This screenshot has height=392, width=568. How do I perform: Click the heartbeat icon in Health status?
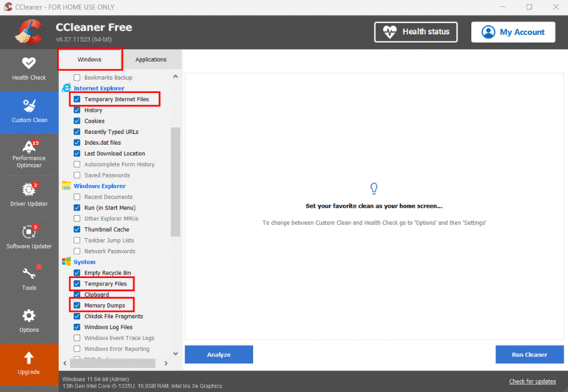[x=390, y=32]
